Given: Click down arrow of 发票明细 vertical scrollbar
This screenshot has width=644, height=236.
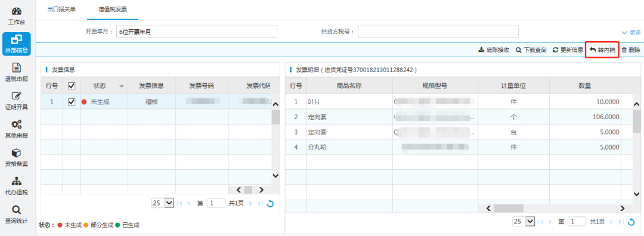Looking at the screenshot, I should pyautogui.click(x=637, y=194).
